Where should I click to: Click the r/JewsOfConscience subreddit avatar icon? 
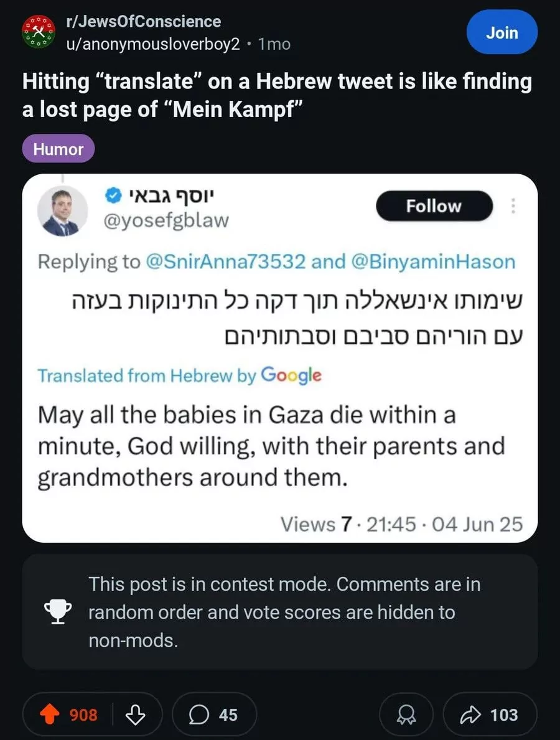pyautogui.click(x=40, y=32)
